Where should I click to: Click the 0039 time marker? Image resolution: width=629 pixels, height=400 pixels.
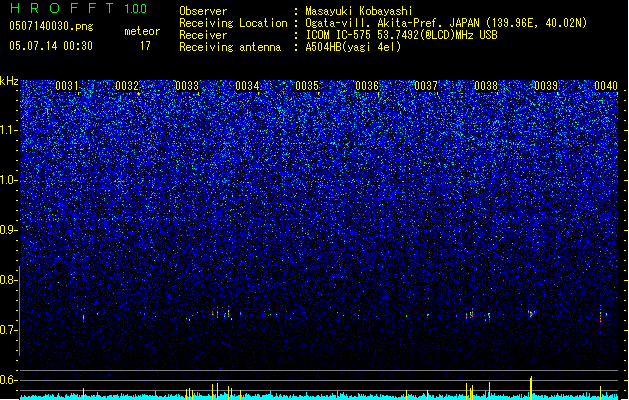pyautogui.click(x=546, y=86)
